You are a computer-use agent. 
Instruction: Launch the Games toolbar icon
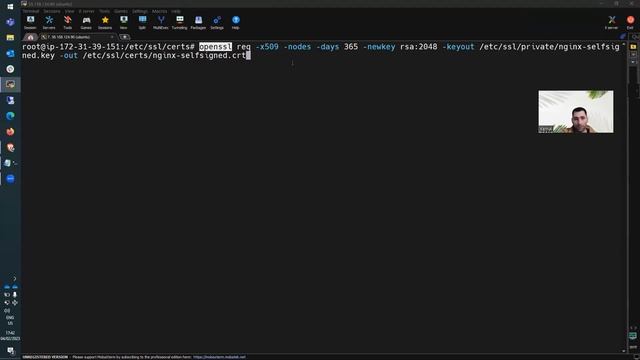click(x=86, y=22)
